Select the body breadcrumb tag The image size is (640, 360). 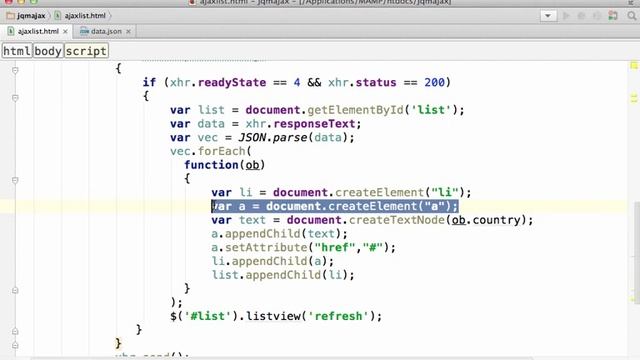(x=48, y=51)
